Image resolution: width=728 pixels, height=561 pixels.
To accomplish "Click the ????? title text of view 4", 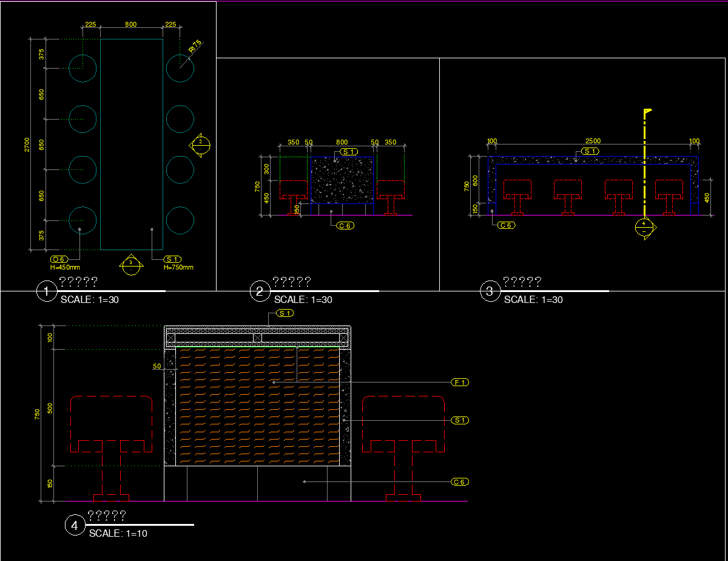I will pyautogui.click(x=107, y=516).
